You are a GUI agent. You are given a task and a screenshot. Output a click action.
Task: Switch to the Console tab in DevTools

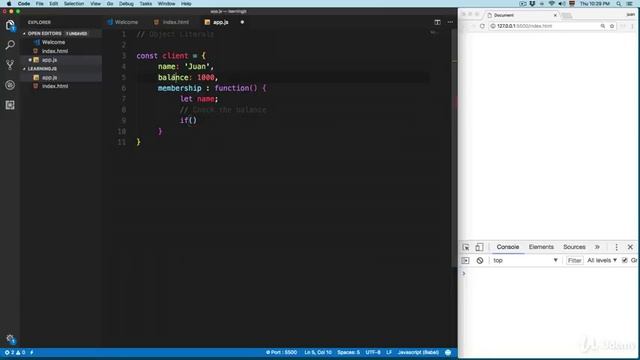pyautogui.click(x=508, y=247)
